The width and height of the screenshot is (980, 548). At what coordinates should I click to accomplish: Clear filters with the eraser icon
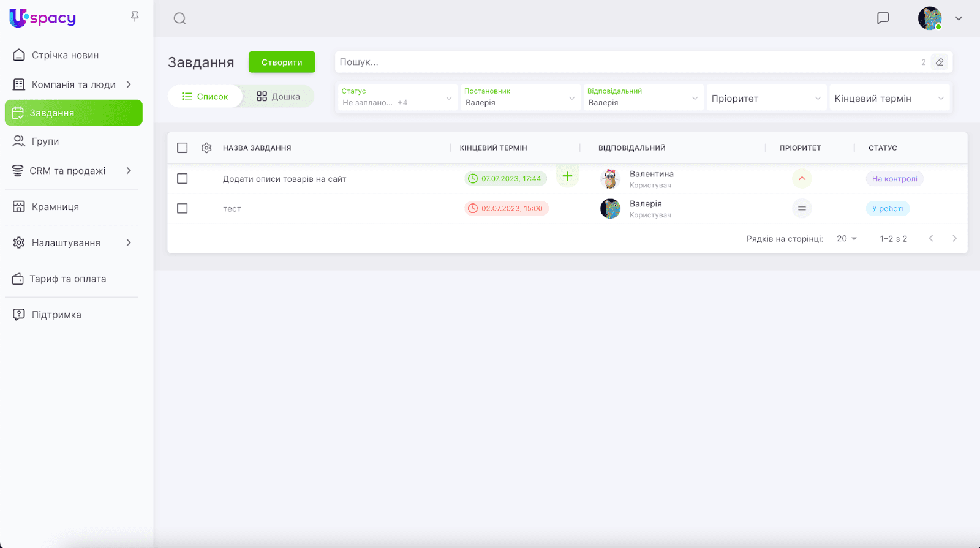940,62
